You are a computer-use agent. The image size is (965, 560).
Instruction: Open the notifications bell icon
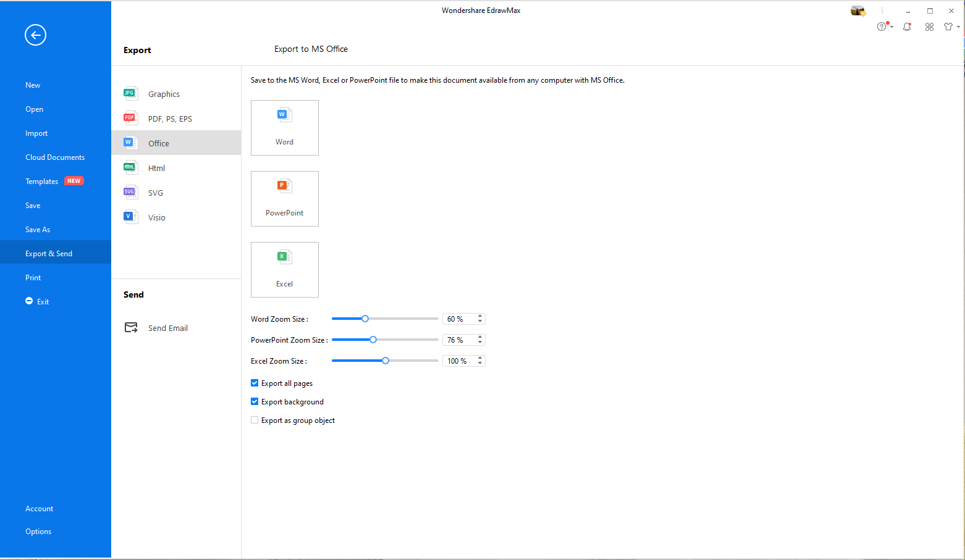(907, 27)
